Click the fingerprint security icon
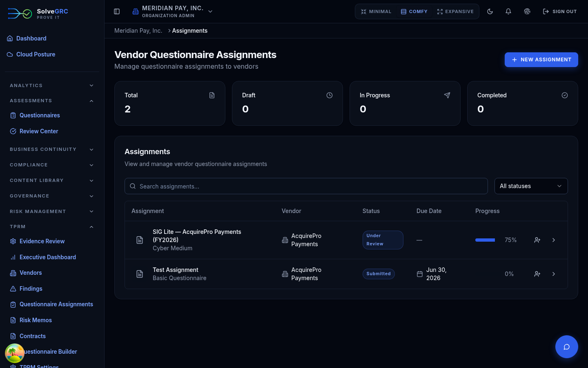The image size is (588, 368). pyautogui.click(x=527, y=11)
